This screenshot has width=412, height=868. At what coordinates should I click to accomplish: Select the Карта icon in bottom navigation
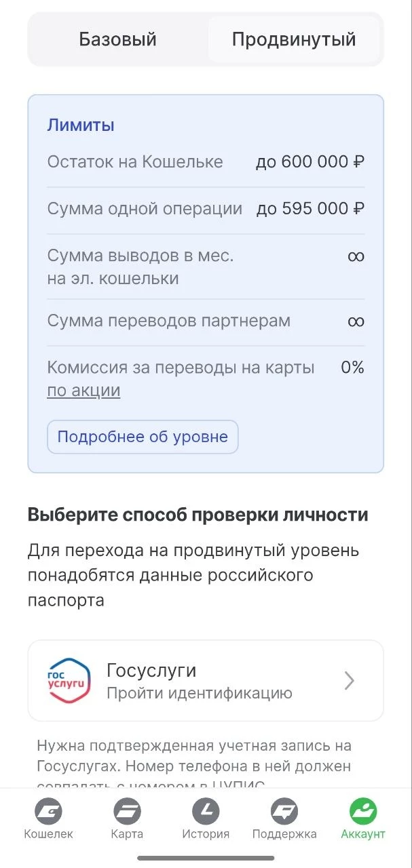(x=126, y=811)
